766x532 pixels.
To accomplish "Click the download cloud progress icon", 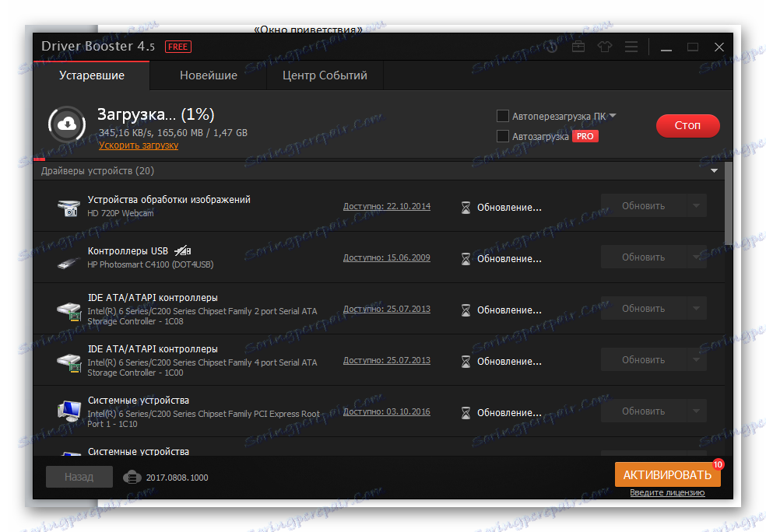I will (x=66, y=124).
